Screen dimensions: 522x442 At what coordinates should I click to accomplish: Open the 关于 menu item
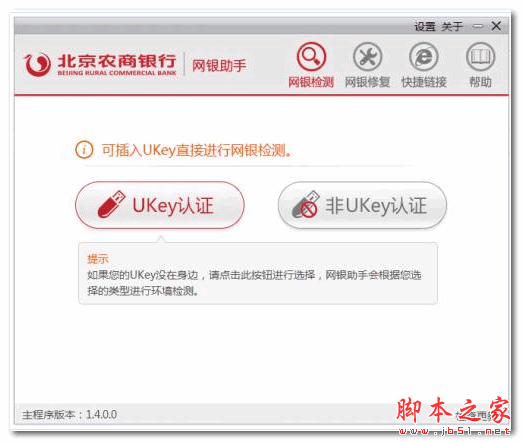click(x=452, y=26)
